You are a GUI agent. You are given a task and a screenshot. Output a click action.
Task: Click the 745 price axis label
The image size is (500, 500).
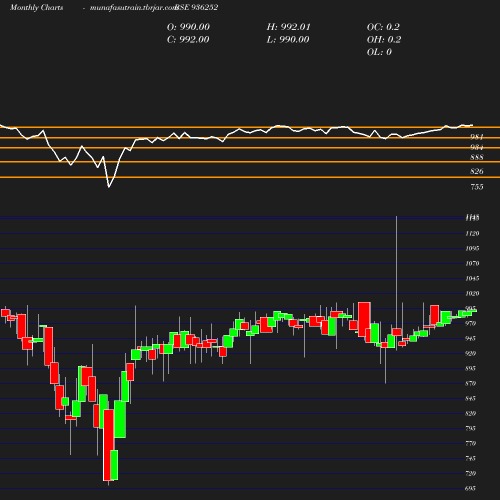click(470, 458)
